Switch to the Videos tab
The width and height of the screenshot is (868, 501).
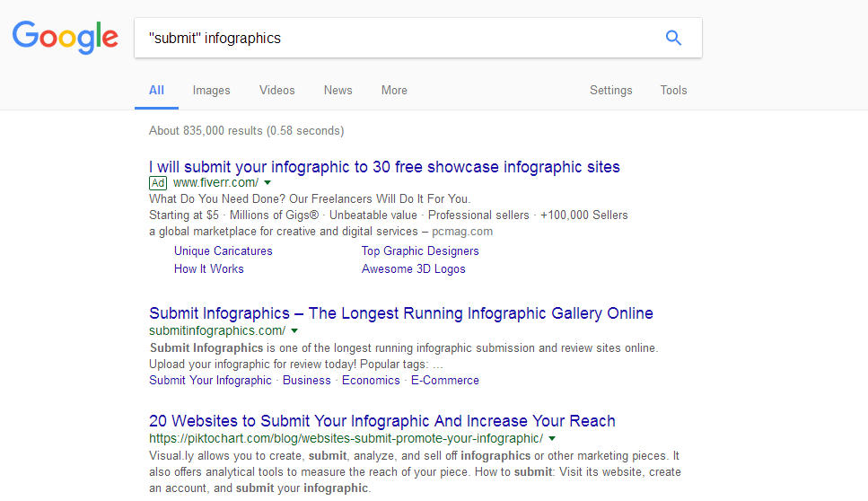coord(276,91)
